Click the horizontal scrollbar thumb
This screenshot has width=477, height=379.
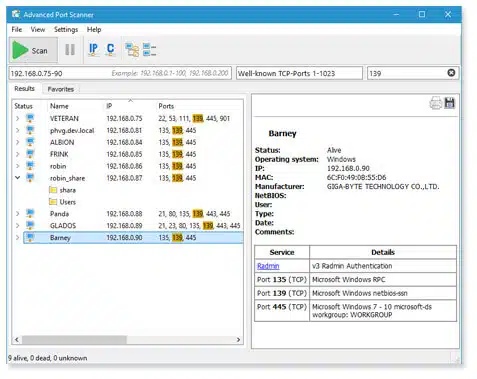(74, 339)
